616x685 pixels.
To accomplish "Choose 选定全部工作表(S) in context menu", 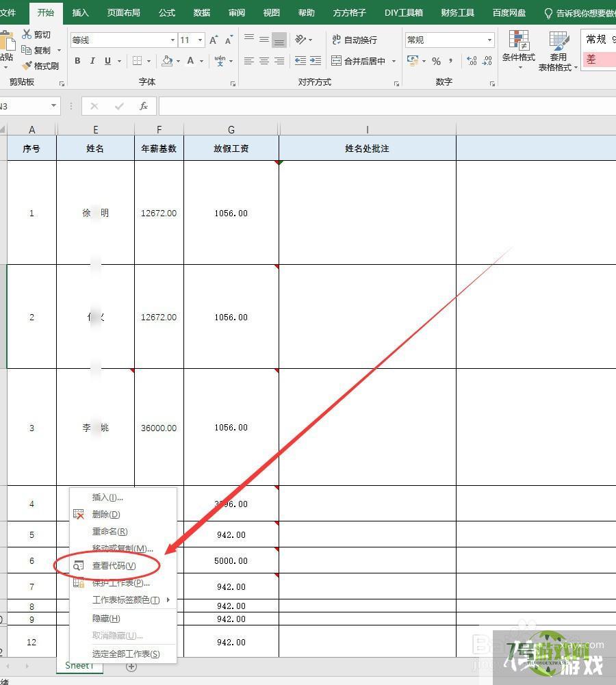I will (x=123, y=654).
